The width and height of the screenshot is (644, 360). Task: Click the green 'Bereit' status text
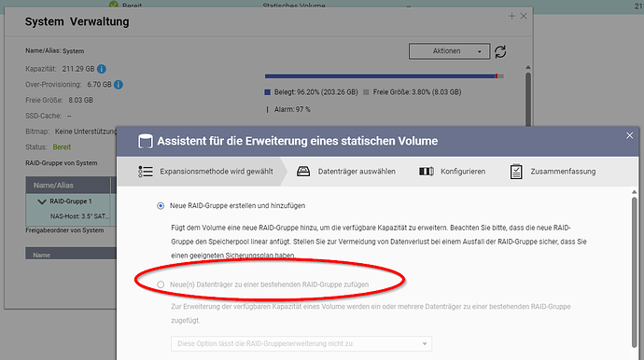point(62,147)
